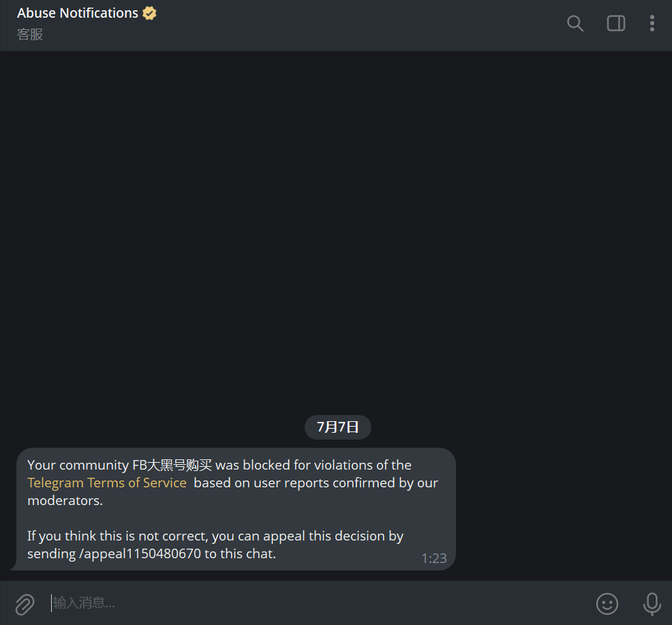Click the 7月7日 date badge
This screenshot has width=672, height=625.
338,427
